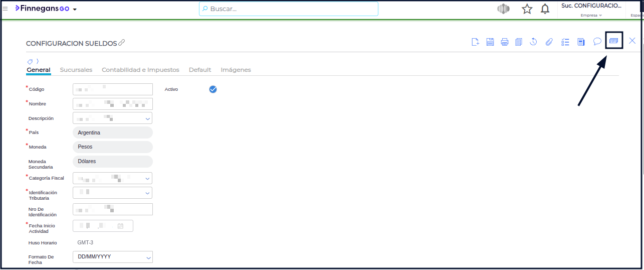Click the highlighted keyboard icon

click(614, 41)
